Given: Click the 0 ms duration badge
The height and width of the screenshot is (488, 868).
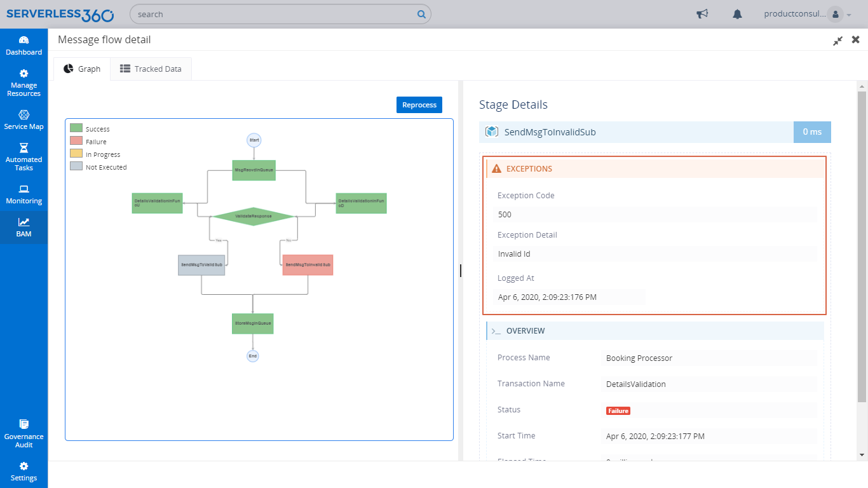Looking at the screenshot, I should tap(812, 132).
